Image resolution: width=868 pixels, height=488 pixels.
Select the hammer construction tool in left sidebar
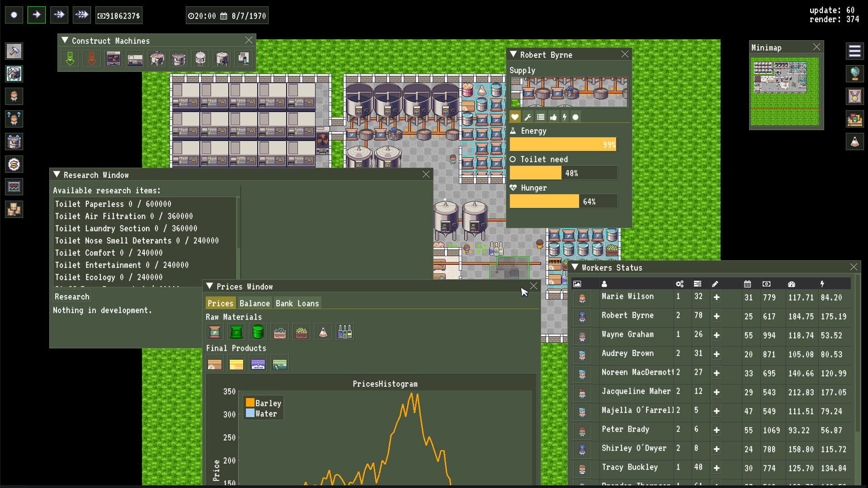pos(14,51)
